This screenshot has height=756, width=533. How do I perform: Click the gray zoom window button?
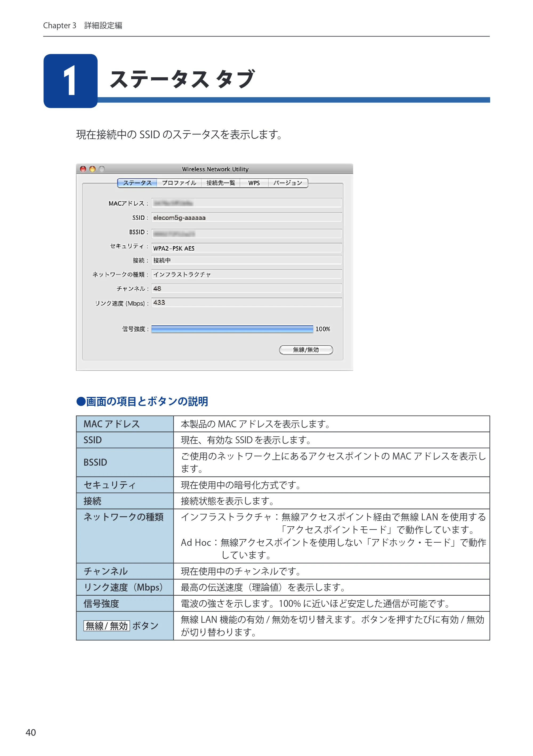click(102, 169)
